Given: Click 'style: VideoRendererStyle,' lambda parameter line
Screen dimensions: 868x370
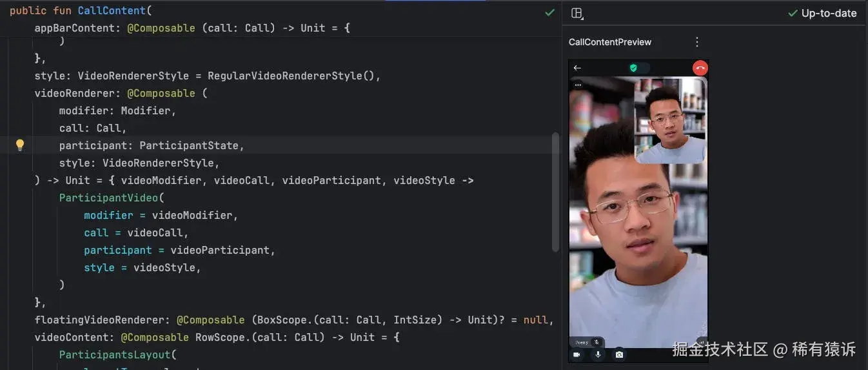Looking at the screenshot, I should click(x=139, y=163).
